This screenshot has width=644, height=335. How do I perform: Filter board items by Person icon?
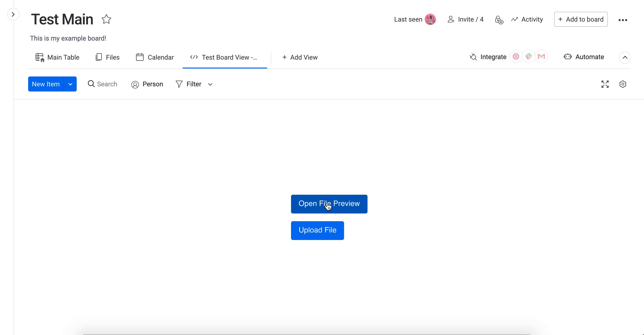click(135, 84)
